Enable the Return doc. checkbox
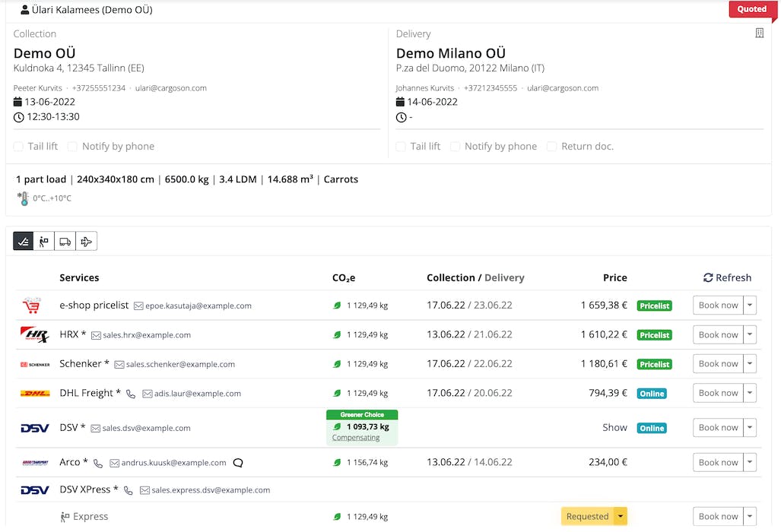This screenshot has height=532, width=781. 551,147
